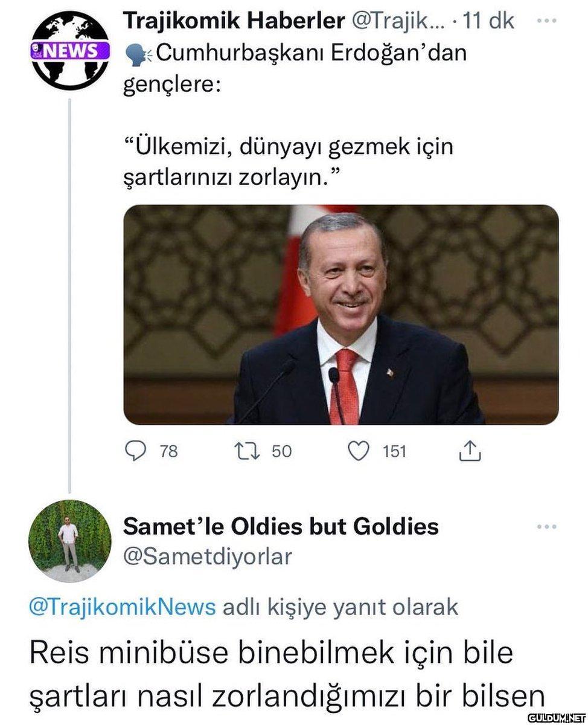Click the quote "Ülkemizi, dünyayı gezmek için" text
Screen dimensions: 588x725
coord(289,147)
